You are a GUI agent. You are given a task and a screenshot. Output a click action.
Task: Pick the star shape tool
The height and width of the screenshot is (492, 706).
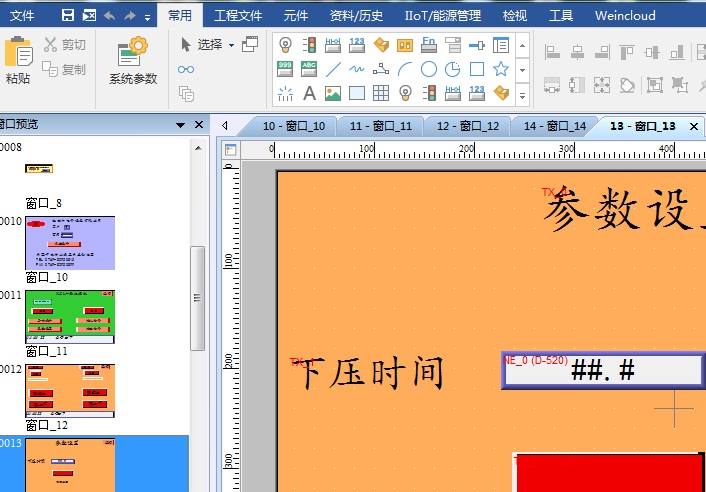[x=501, y=69]
